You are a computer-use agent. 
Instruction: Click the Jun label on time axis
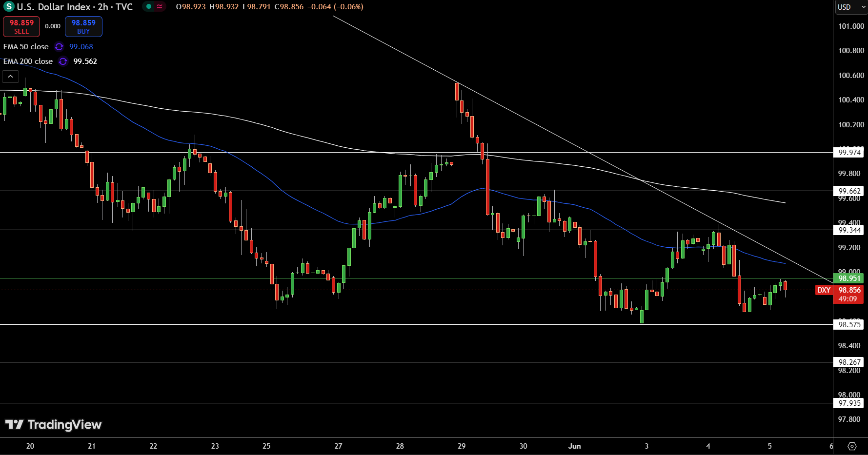coord(575,446)
